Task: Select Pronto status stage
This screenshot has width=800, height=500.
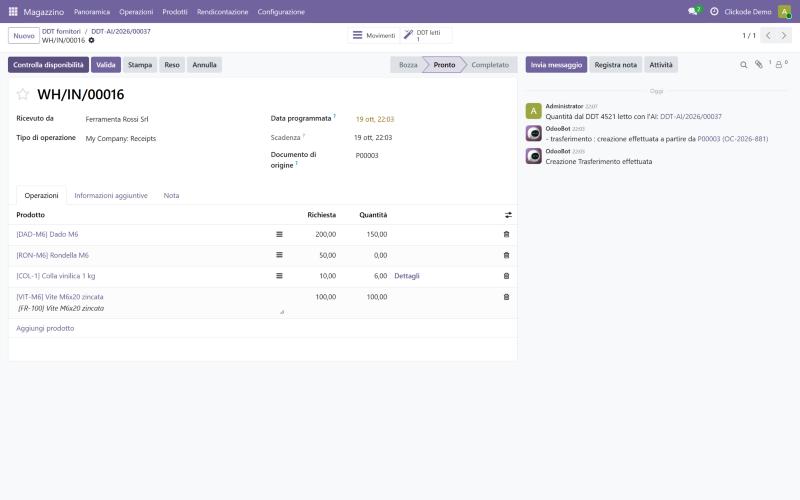Action: coord(444,65)
